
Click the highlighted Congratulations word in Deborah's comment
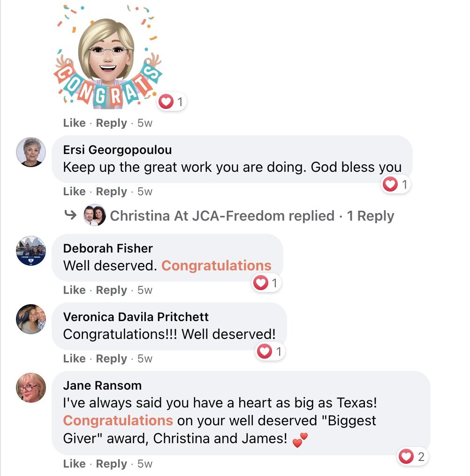(x=216, y=266)
